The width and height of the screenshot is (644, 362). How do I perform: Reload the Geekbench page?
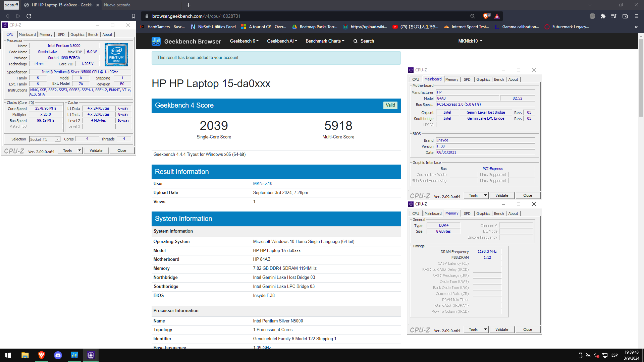[29, 16]
